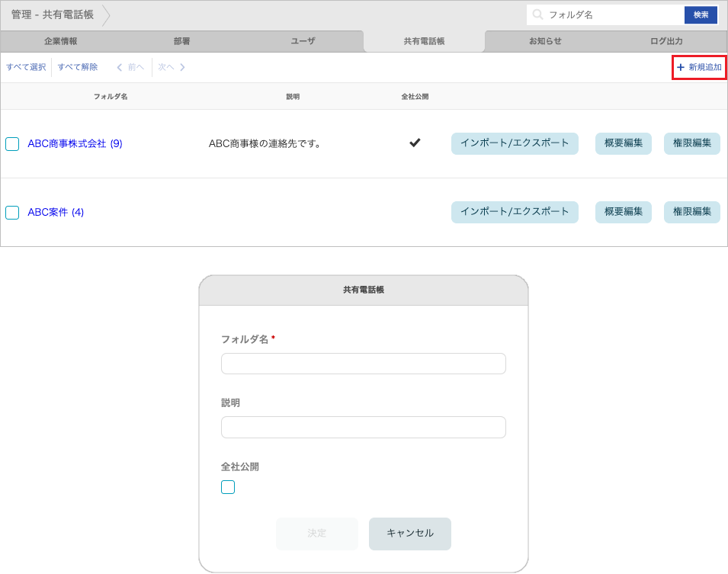Screen dimensions: 728x574
Task: Click 権限編集 for ABC案件
Action: [x=691, y=212]
